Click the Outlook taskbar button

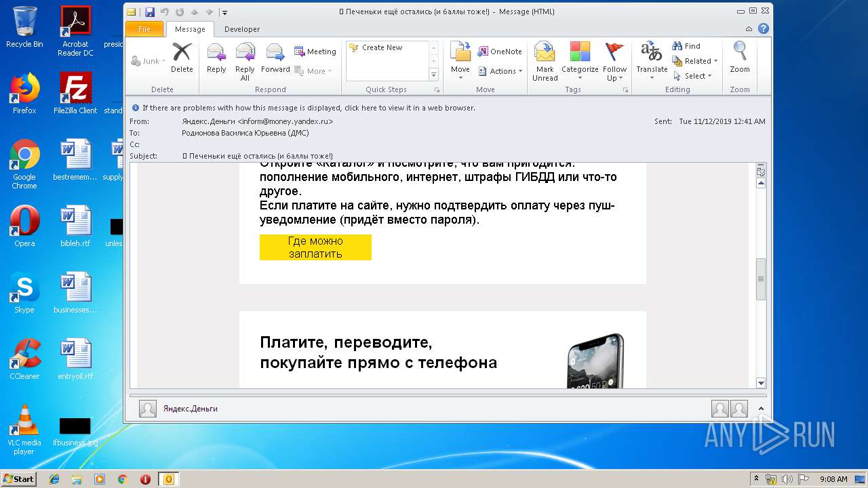168,479
